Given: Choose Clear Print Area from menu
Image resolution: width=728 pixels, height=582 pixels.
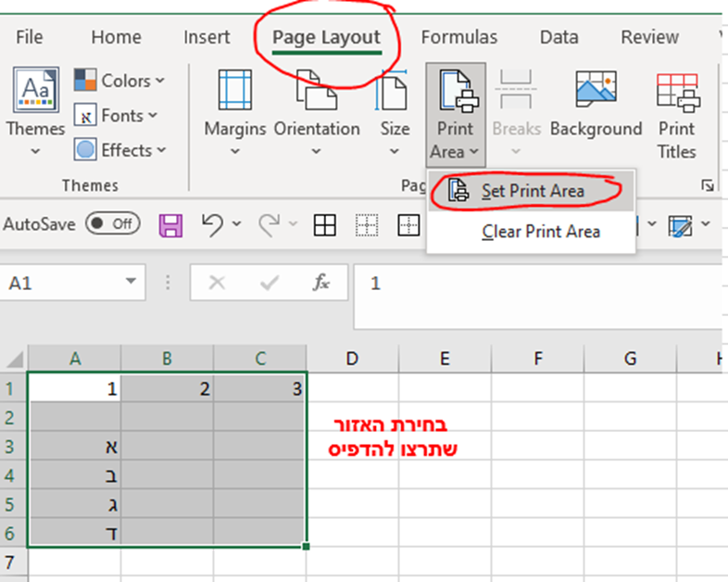Looking at the screenshot, I should click(531, 232).
